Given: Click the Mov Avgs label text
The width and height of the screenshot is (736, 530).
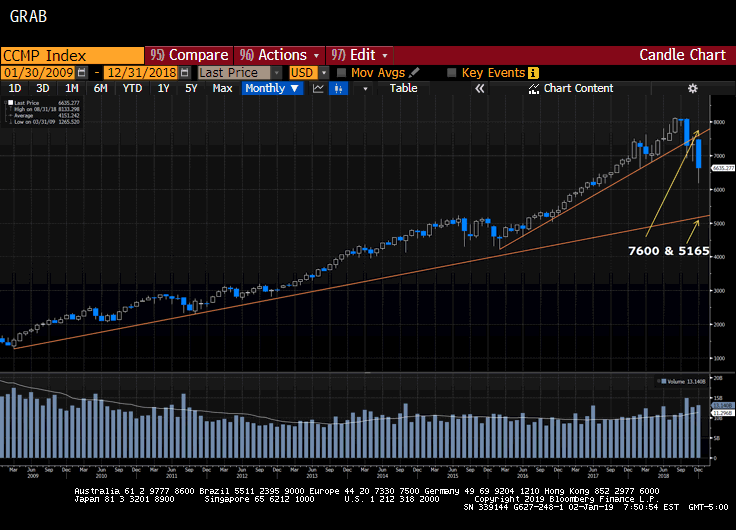Looking at the screenshot, I should tap(378, 73).
